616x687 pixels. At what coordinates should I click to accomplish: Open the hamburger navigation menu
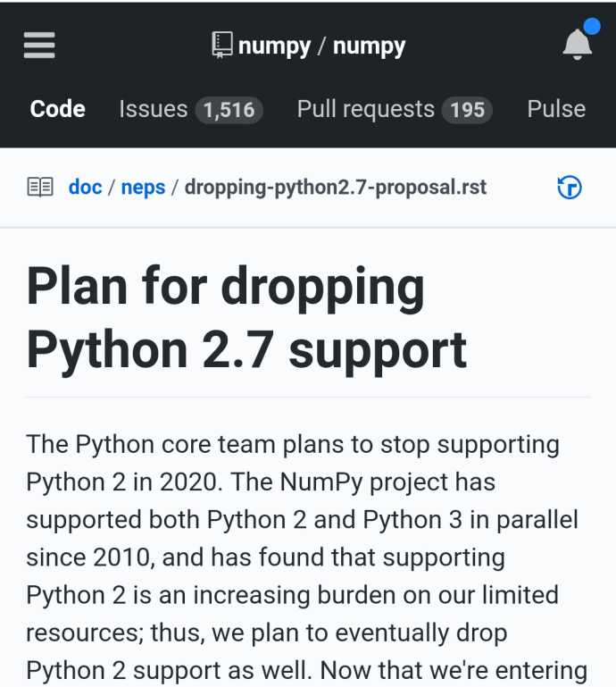point(39,46)
